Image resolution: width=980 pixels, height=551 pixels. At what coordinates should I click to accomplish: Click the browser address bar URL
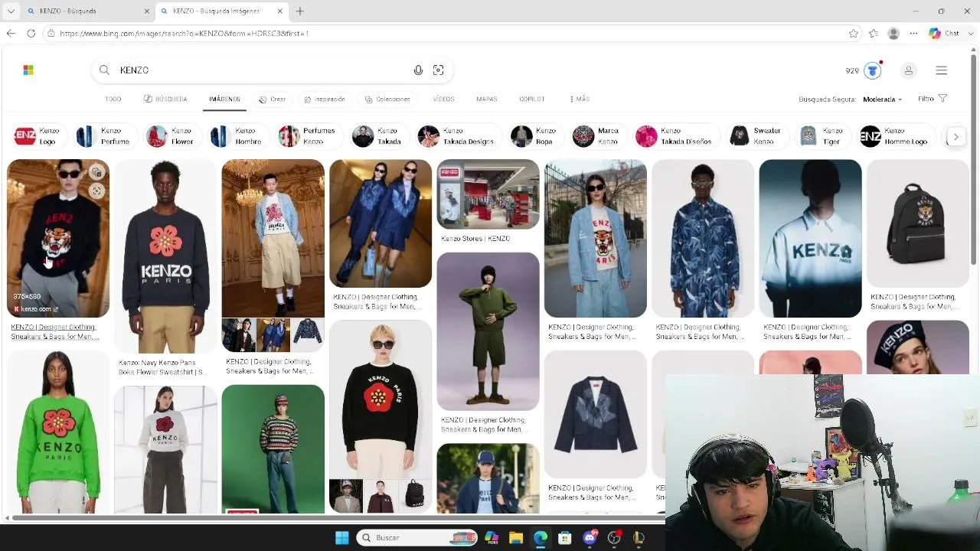(x=184, y=34)
